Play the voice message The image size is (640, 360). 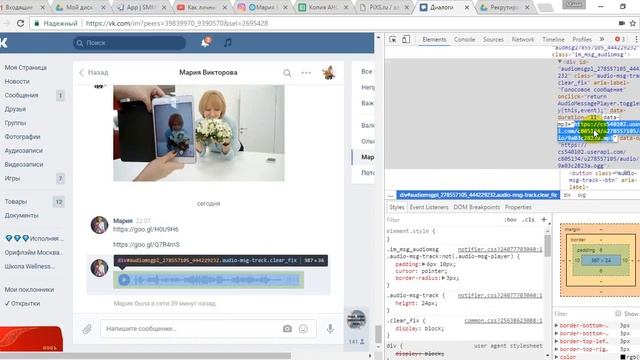(x=124, y=280)
